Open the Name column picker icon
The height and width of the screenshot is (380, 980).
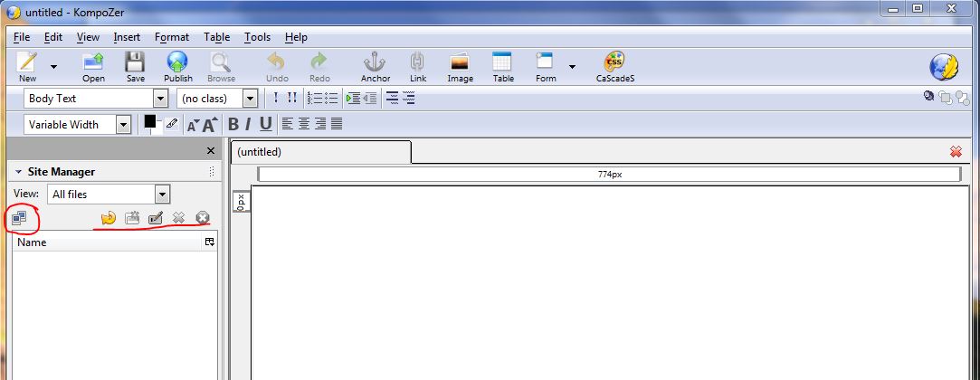[210, 242]
